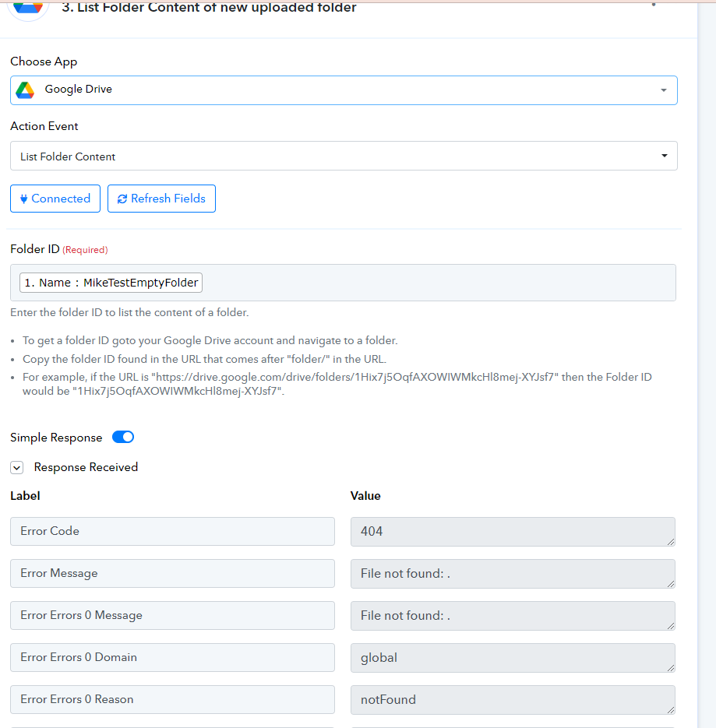The height and width of the screenshot is (728, 716).
Task: Click the Google Drive step header icon
Action: click(x=28, y=8)
